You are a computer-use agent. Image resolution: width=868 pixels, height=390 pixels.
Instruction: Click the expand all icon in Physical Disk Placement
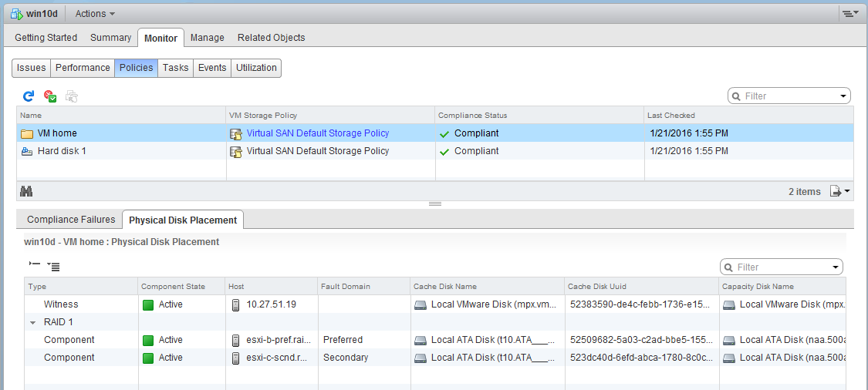(53, 266)
